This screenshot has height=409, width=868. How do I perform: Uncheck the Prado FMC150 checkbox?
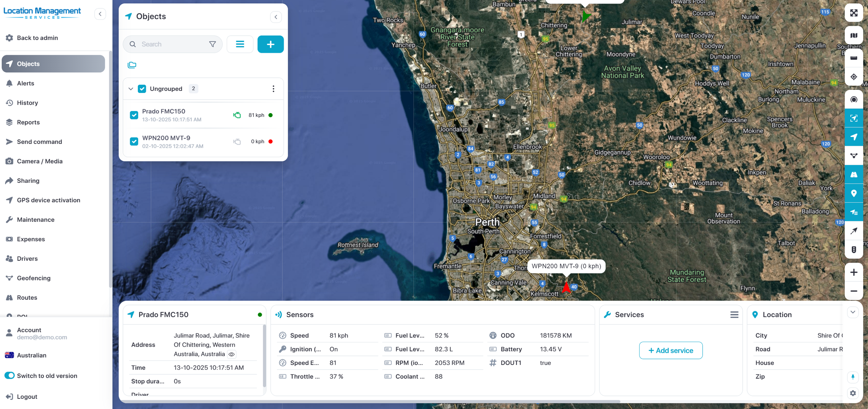(x=134, y=115)
